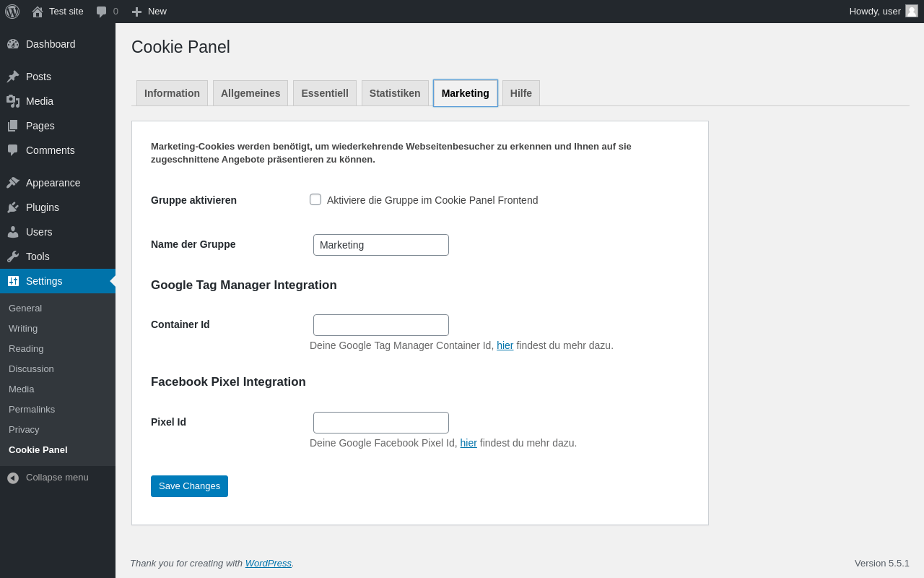The width and height of the screenshot is (924, 578).
Task: Click the Dashboard gauge icon
Action: 13,44
